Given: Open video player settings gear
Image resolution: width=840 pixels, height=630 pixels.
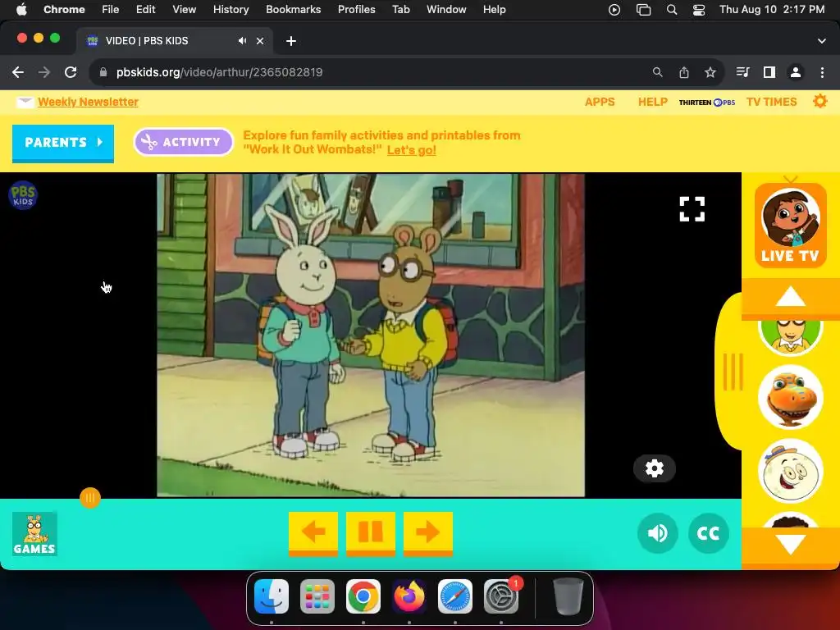Looking at the screenshot, I should 654,468.
